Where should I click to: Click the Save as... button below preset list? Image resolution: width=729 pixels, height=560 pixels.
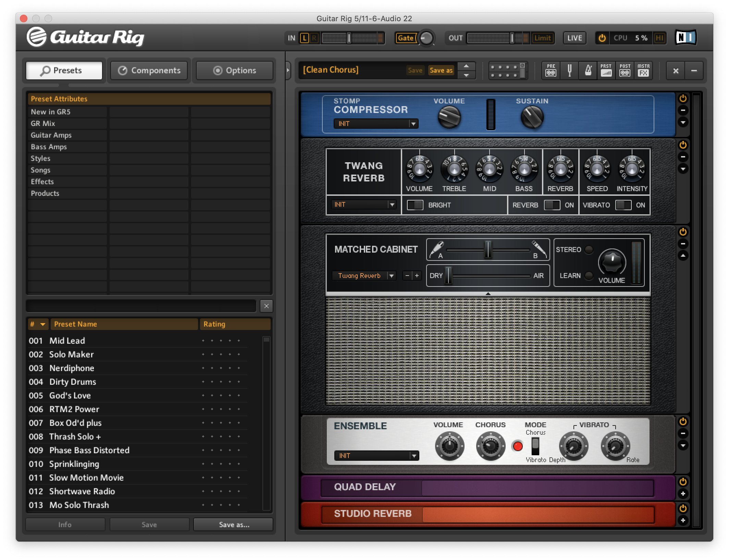(234, 524)
